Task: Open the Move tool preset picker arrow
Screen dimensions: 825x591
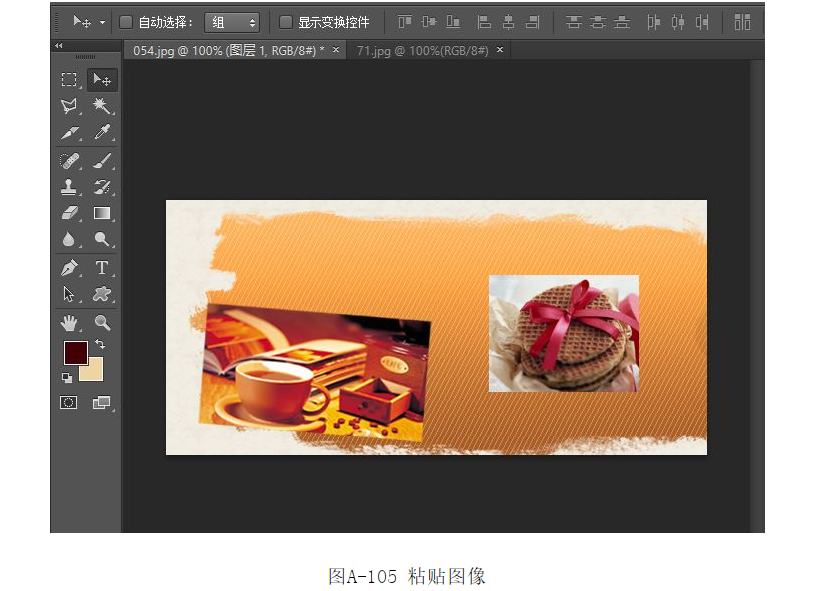Action: click(102, 22)
